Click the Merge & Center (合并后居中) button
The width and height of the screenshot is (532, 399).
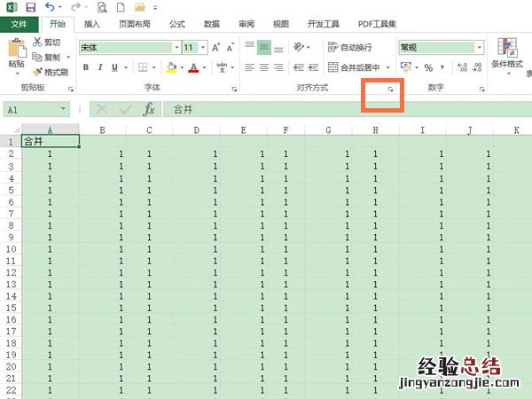pos(355,67)
